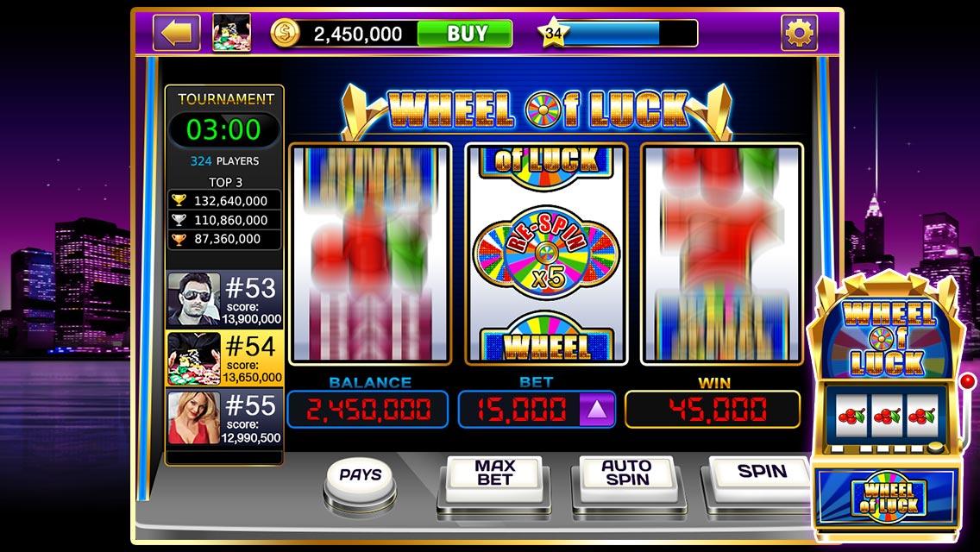Click the gold dollar coin icon
Screen dimensions: 980x552
click(285, 33)
